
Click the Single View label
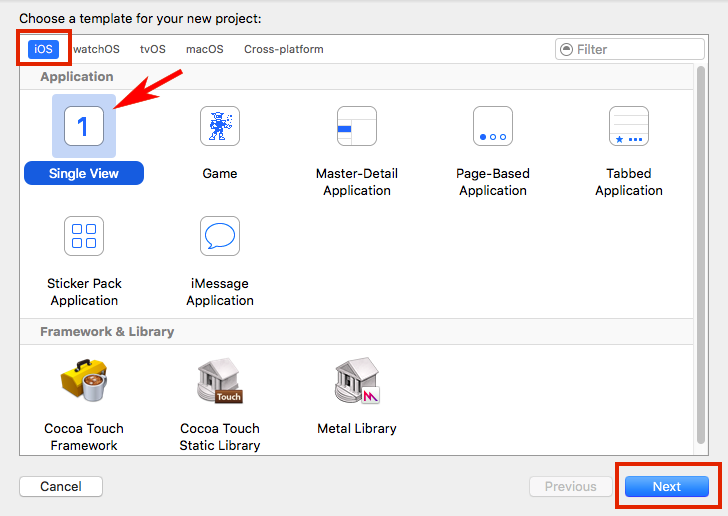coord(84,173)
